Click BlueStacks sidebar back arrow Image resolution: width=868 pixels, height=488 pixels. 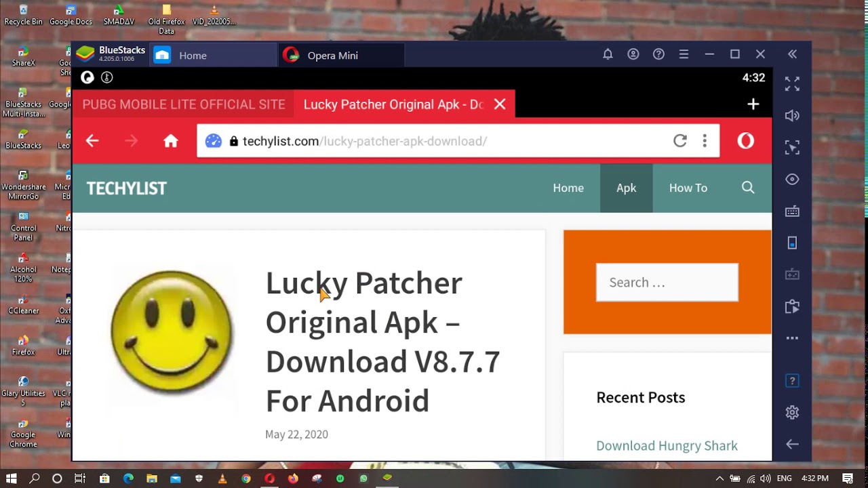[792, 444]
